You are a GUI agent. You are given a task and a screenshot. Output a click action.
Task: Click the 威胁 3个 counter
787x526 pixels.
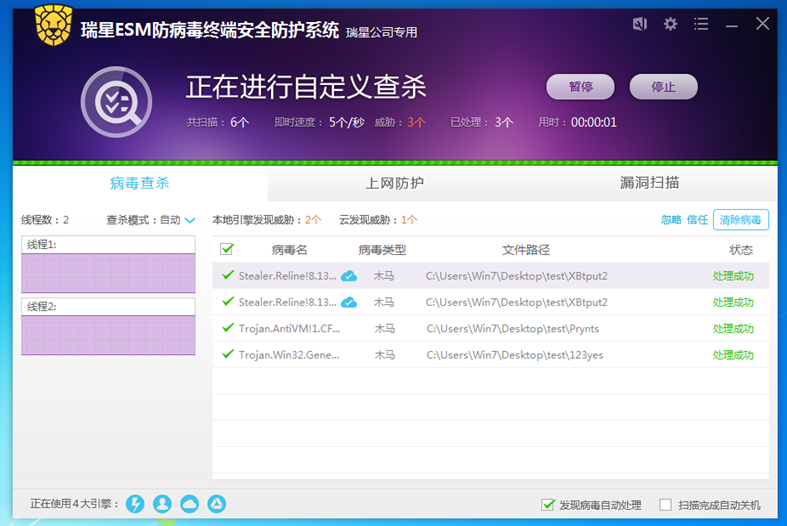pos(400,122)
